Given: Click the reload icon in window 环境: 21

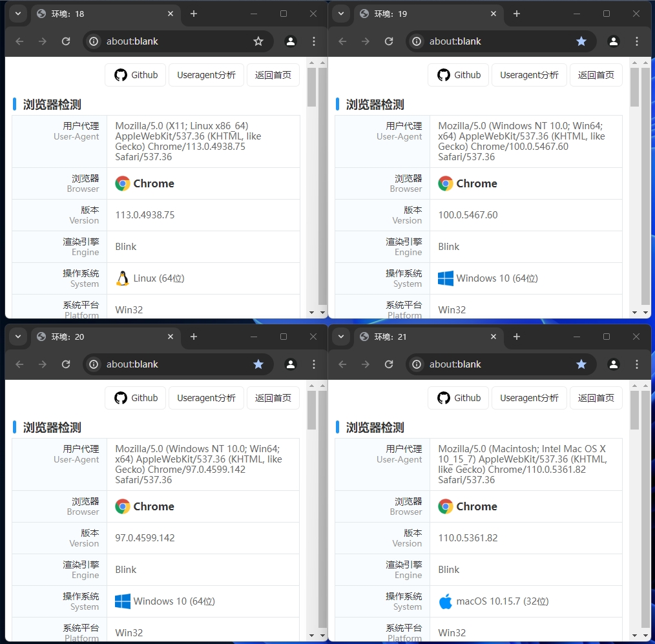Looking at the screenshot, I should pos(389,364).
